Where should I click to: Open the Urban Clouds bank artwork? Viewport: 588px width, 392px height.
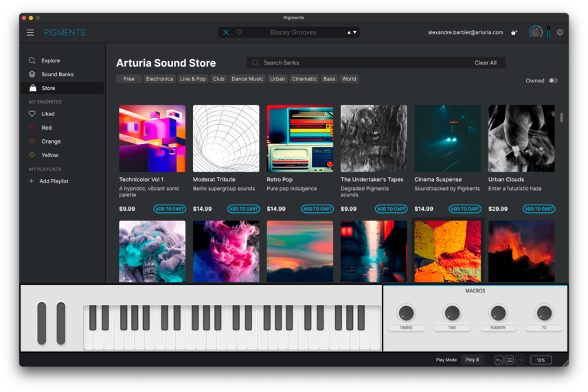521,138
